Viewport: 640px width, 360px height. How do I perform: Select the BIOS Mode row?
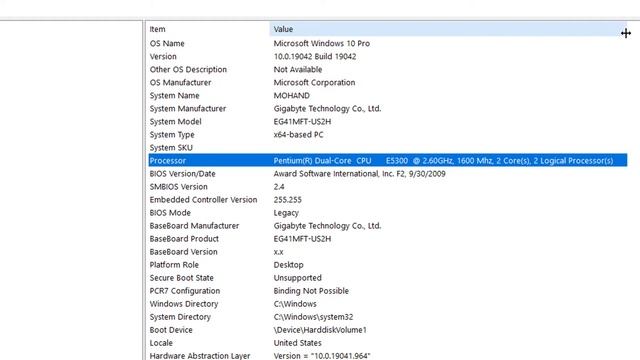[170, 213]
